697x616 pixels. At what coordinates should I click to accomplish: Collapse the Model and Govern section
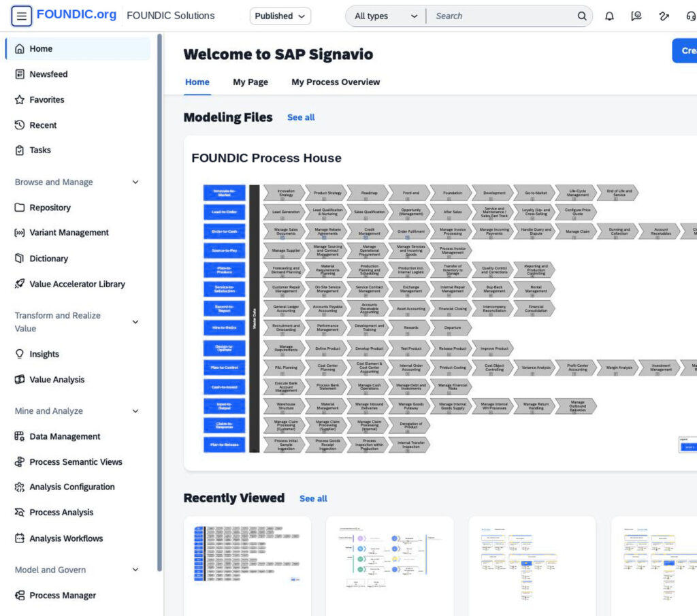click(x=135, y=570)
